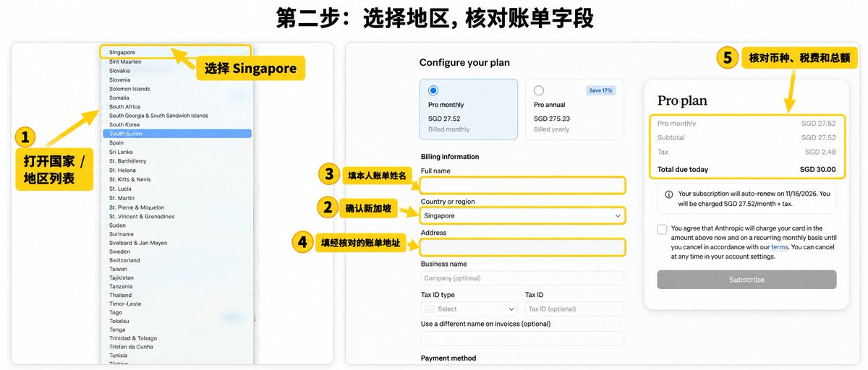The width and height of the screenshot is (868, 370).
Task: Open the Tax ID type Select dropdown
Action: (469, 309)
